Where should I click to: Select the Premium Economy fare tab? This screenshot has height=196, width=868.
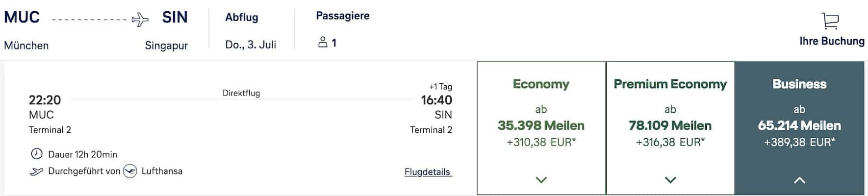pyautogui.click(x=670, y=84)
